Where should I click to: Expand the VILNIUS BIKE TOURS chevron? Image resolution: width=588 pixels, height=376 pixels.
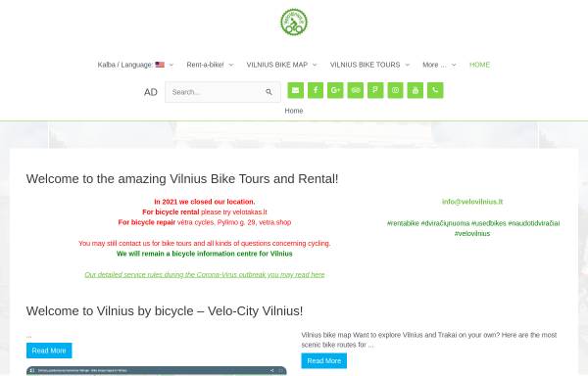408,65
